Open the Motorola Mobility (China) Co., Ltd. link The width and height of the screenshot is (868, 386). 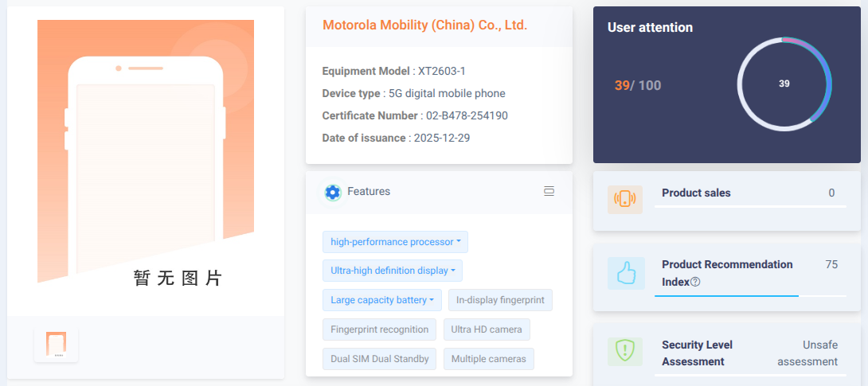[x=424, y=25]
